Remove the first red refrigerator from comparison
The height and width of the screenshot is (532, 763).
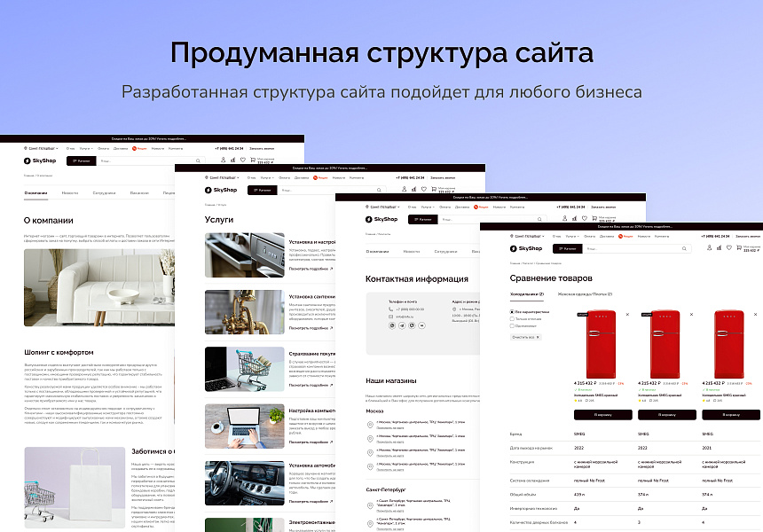click(627, 314)
